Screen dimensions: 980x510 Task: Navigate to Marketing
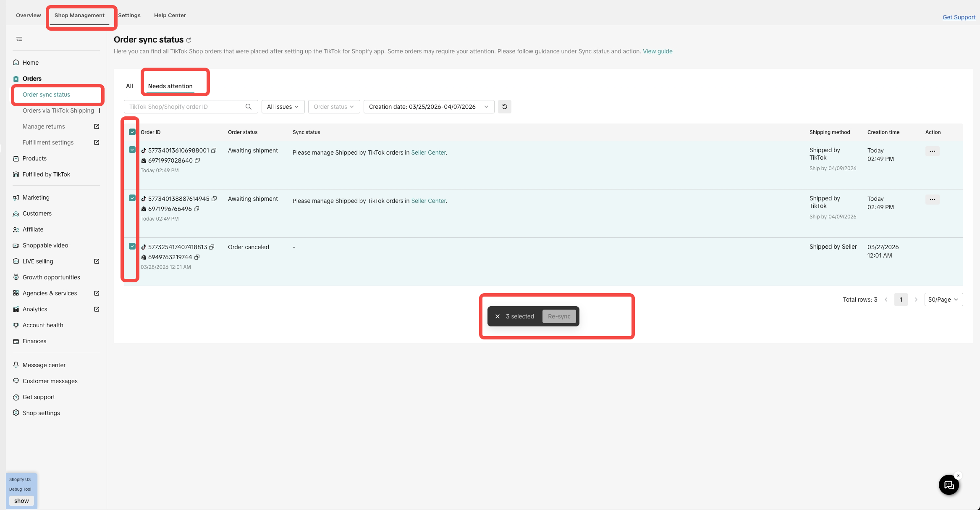(36, 197)
